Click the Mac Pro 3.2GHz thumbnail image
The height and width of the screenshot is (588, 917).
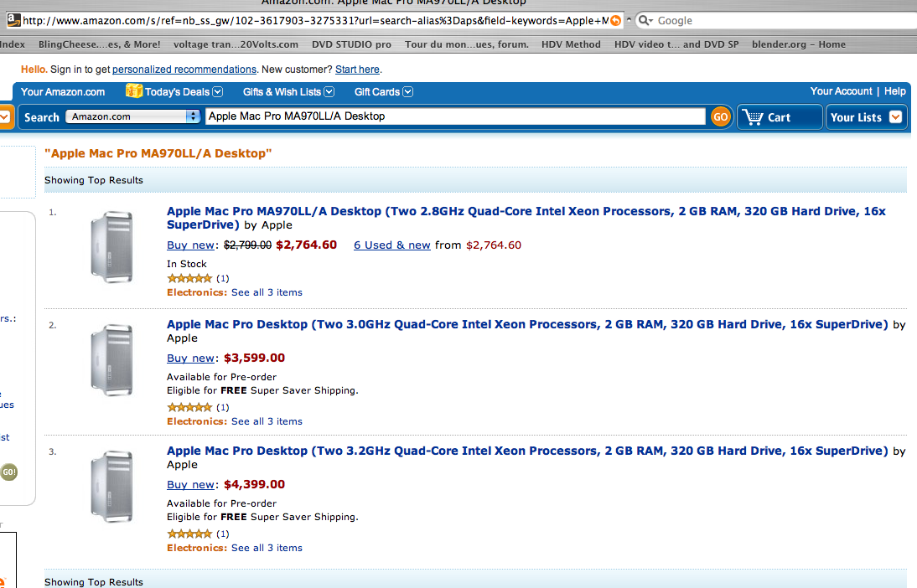tap(111, 486)
